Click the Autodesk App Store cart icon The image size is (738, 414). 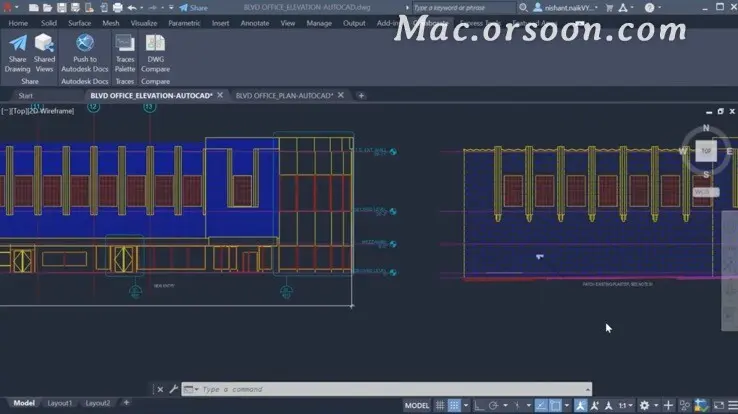[x=610, y=8]
